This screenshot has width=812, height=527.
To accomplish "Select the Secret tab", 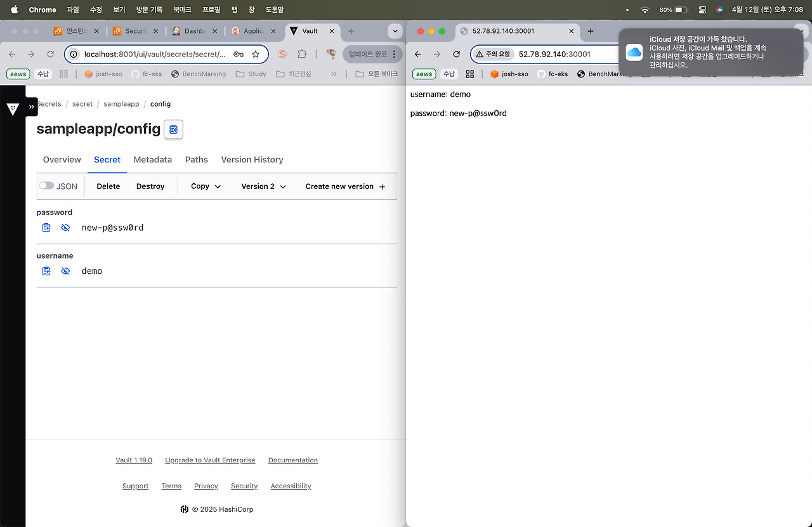I will tap(107, 160).
